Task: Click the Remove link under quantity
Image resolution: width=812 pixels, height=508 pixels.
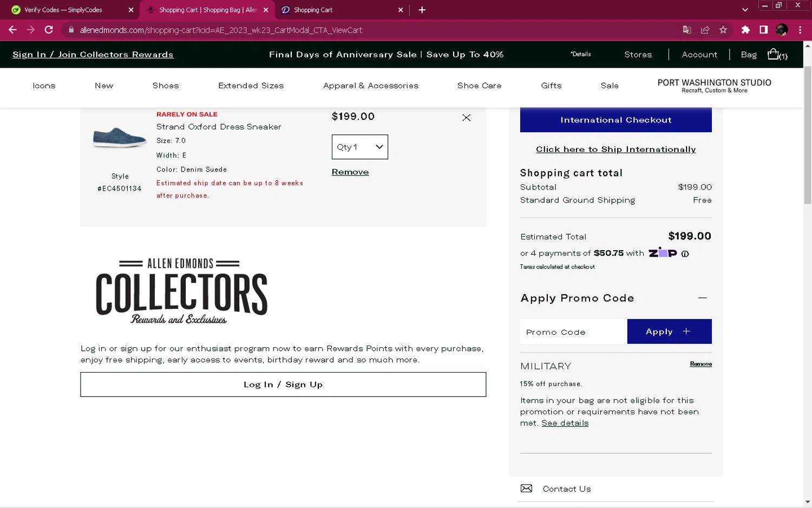Action: click(350, 172)
